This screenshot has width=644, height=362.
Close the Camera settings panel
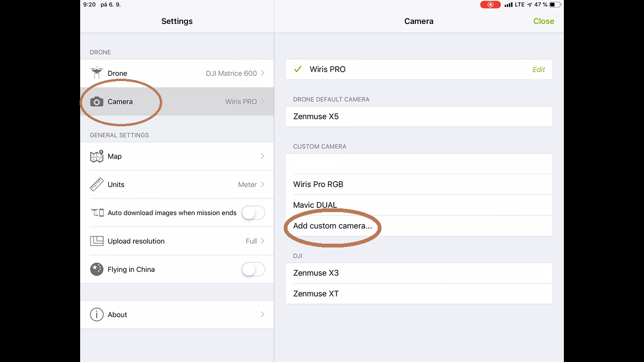544,21
